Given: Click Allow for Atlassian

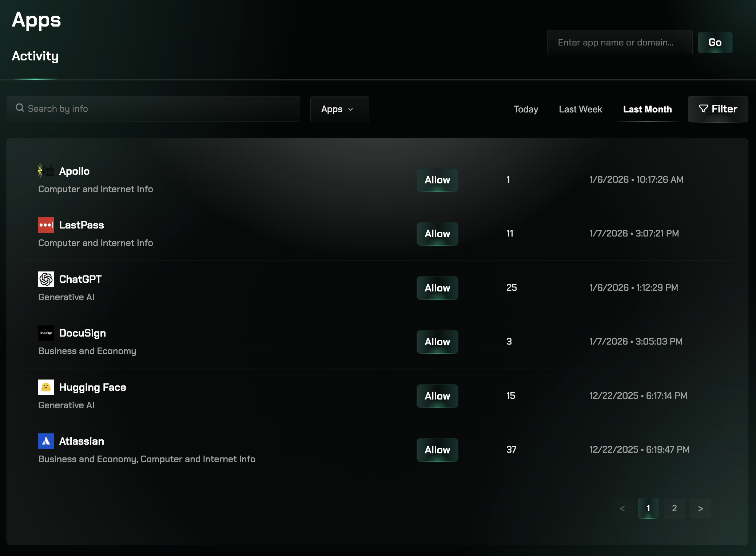Looking at the screenshot, I should click(437, 450).
